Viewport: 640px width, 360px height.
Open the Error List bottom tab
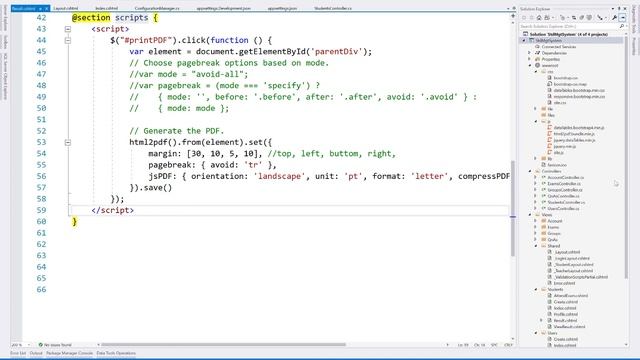click(18, 353)
